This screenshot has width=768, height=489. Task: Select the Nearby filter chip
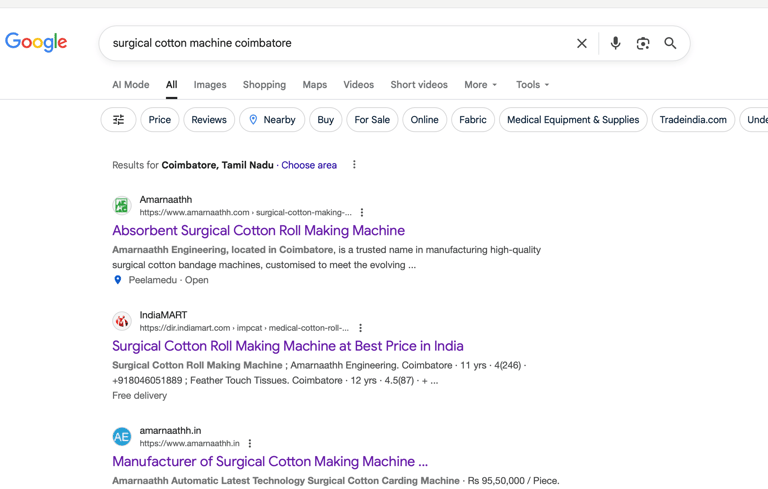point(272,120)
